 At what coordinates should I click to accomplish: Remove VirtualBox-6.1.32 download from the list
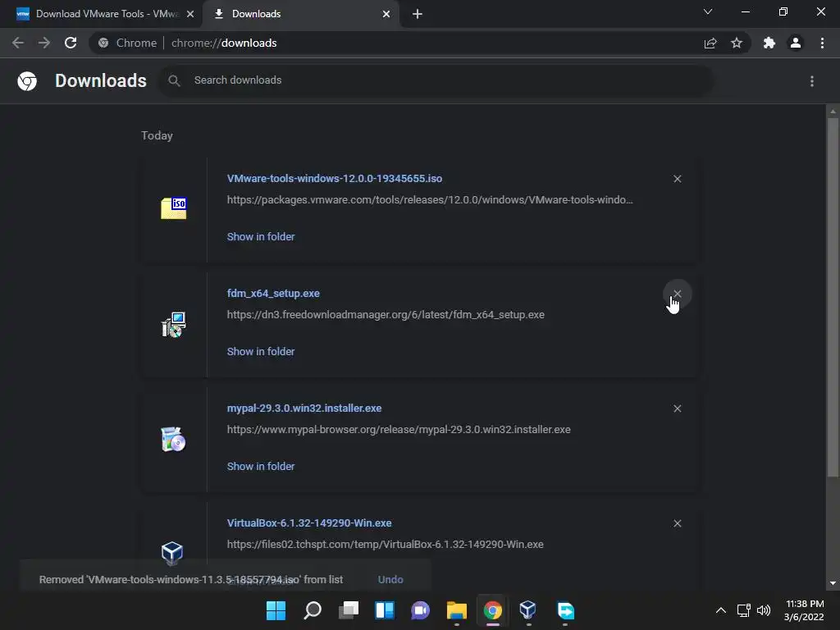[677, 523]
